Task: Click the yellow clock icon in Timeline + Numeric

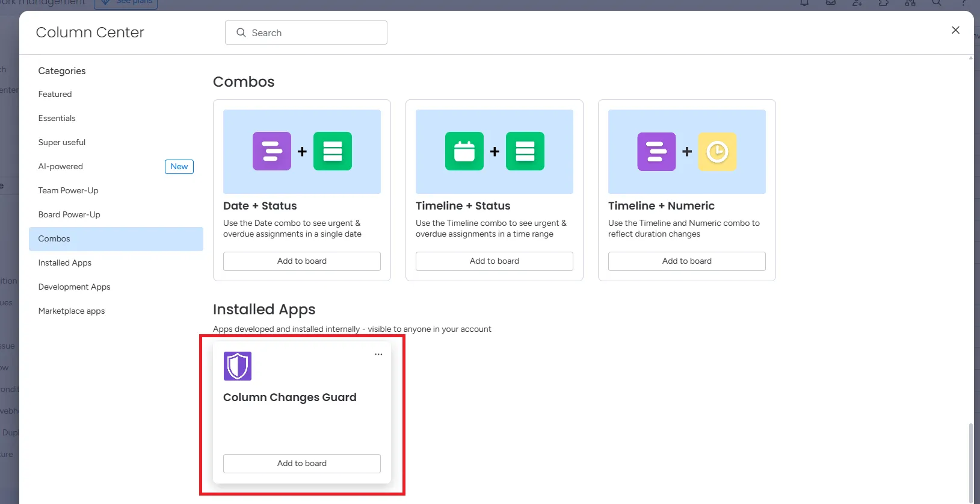Action: (x=717, y=152)
